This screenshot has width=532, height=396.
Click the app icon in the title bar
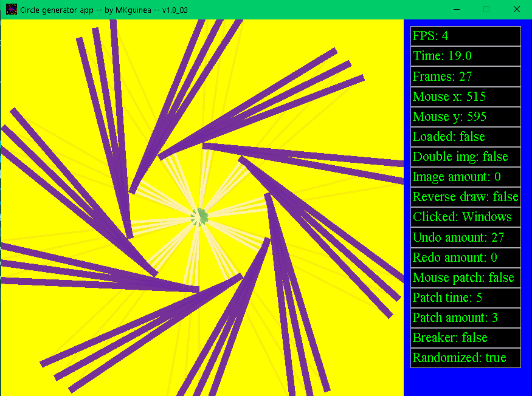point(12,10)
